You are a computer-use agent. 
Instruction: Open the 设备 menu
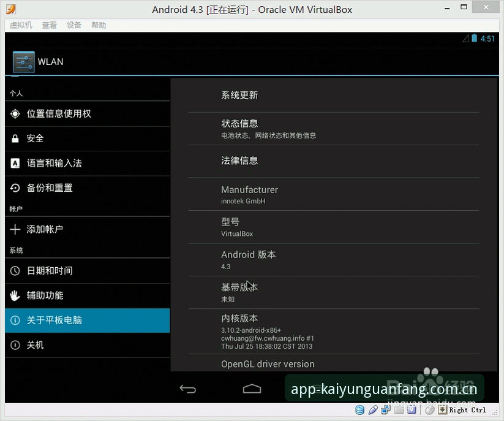click(74, 25)
